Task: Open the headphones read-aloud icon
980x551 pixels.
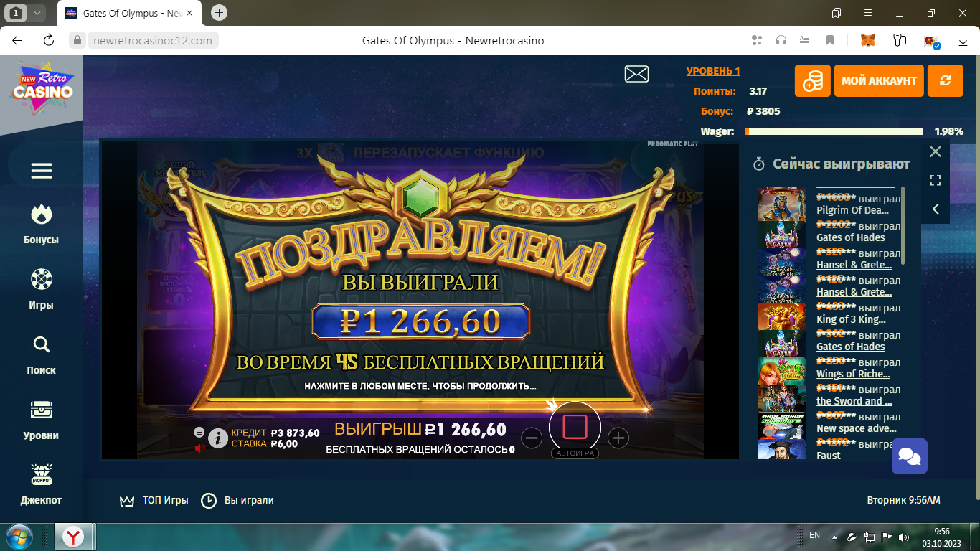Action: 781,41
